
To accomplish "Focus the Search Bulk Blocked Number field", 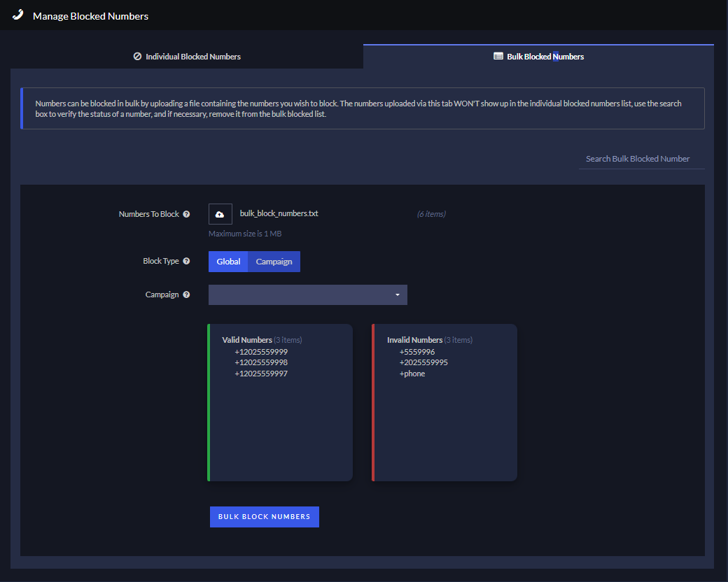I will (642, 159).
